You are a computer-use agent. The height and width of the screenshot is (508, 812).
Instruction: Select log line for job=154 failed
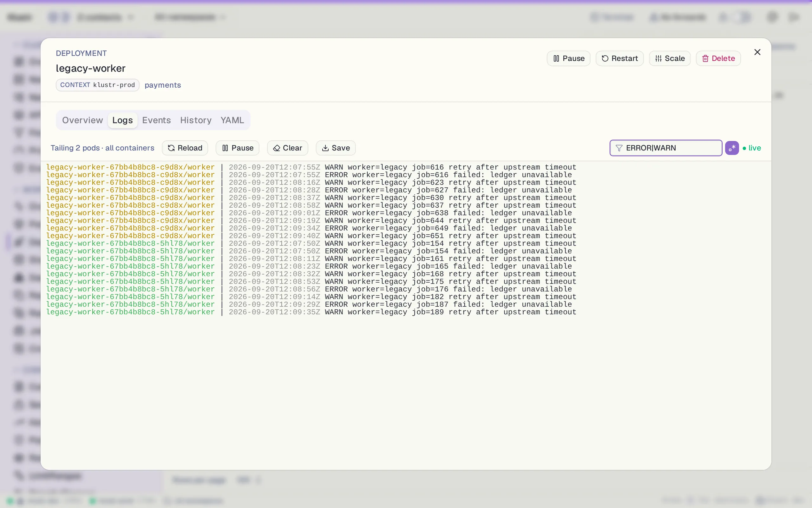click(x=309, y=251)
